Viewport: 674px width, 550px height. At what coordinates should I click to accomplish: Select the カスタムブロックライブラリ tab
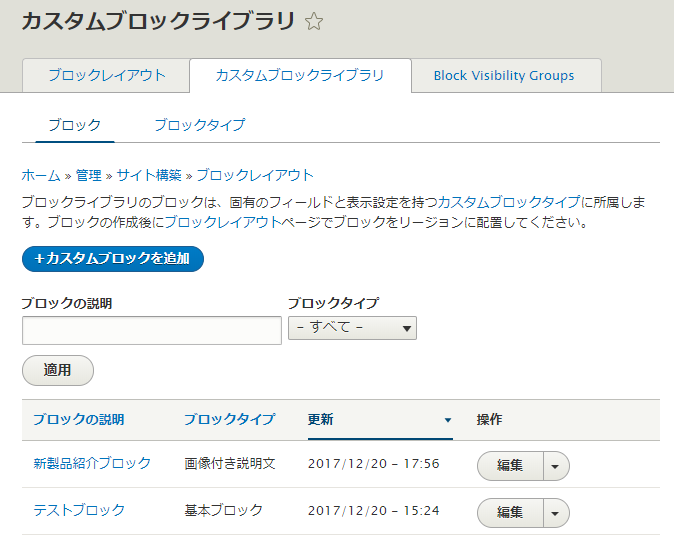[299, 75]
